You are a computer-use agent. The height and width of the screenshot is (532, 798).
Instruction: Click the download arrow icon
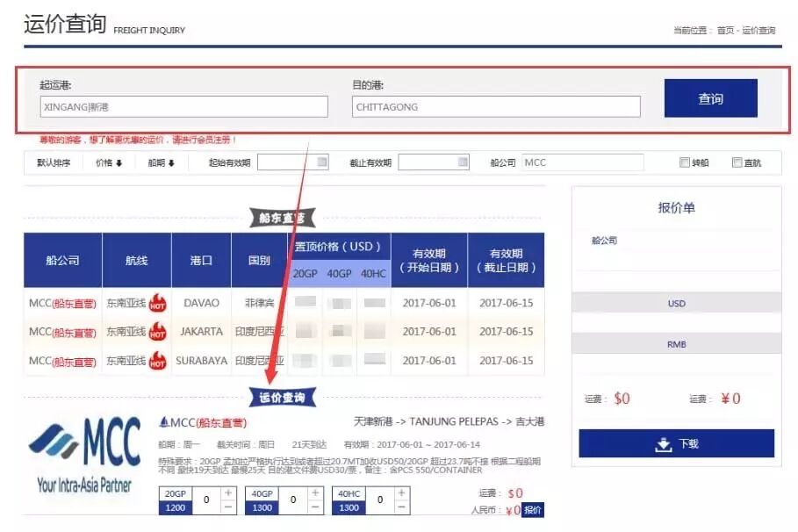[663, 444]
